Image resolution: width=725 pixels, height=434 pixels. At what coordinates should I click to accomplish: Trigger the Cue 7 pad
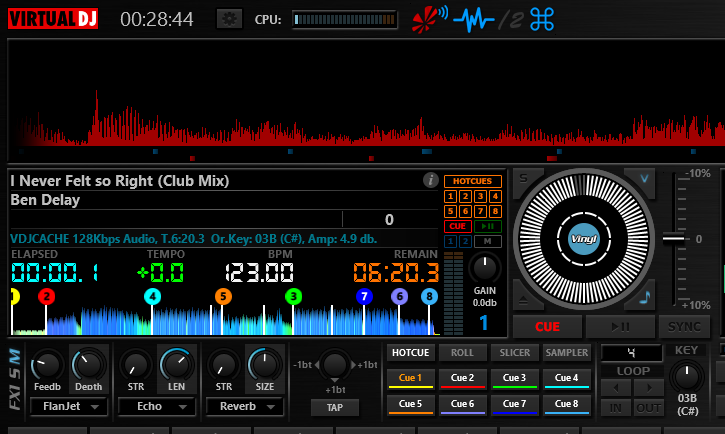[x=515, y=404]
